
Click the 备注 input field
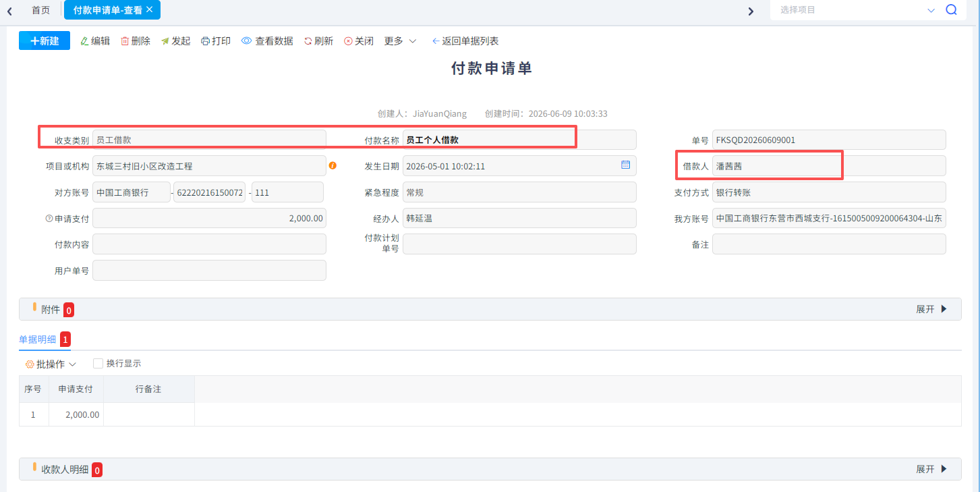click(829, 244)
